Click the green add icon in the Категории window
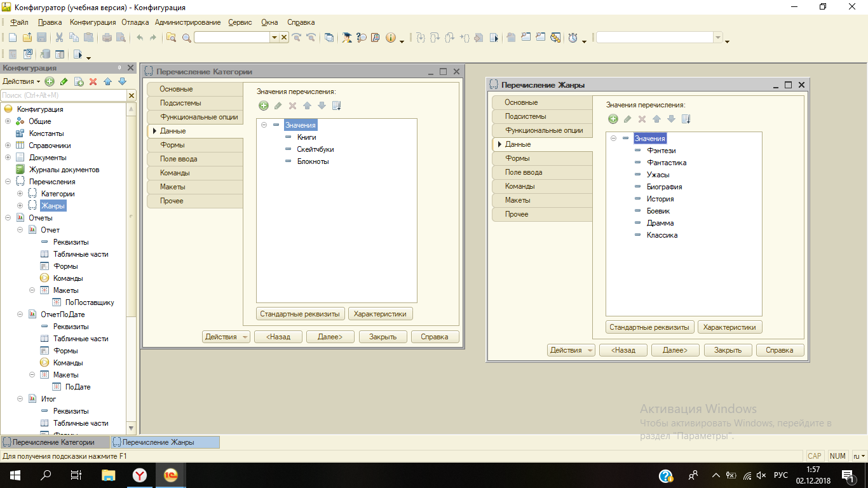This screenshot has width=868, height=488. pos(264,105)
